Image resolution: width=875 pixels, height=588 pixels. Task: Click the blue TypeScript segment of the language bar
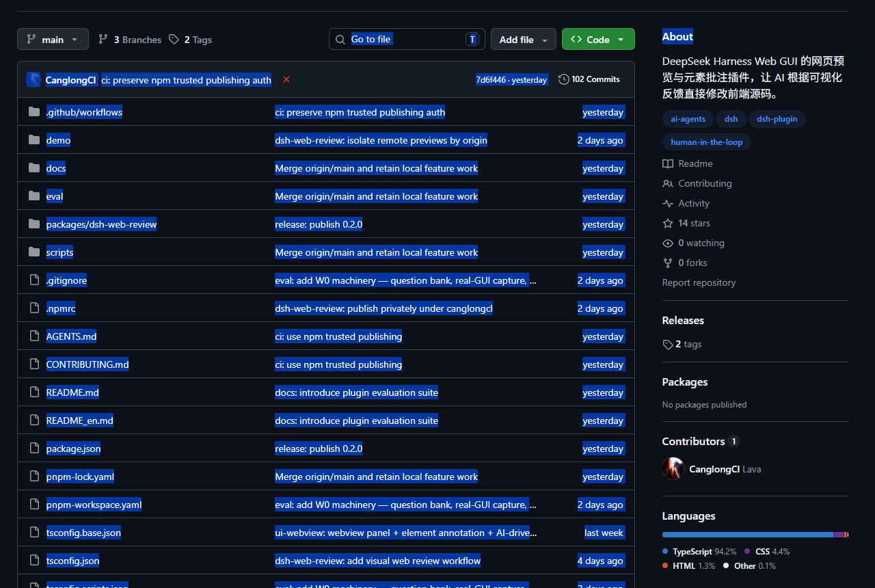748,535
